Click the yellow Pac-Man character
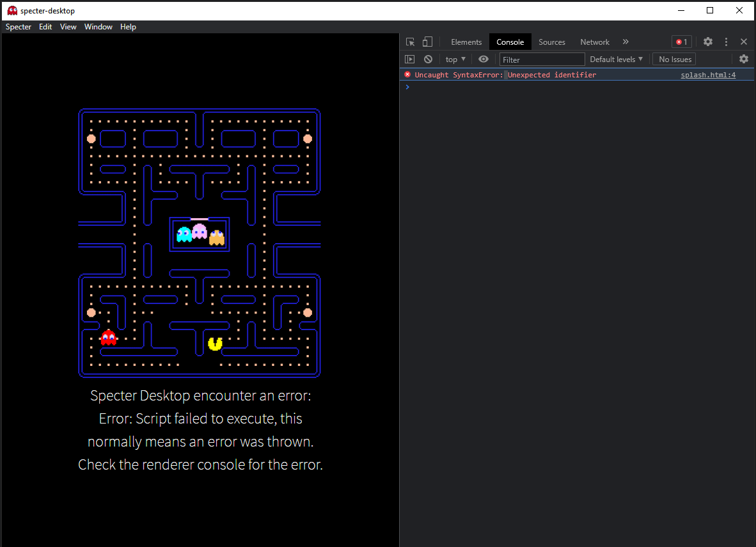This screenshot has height=547, width=756. pyautogui.click(x=215, y=344)
